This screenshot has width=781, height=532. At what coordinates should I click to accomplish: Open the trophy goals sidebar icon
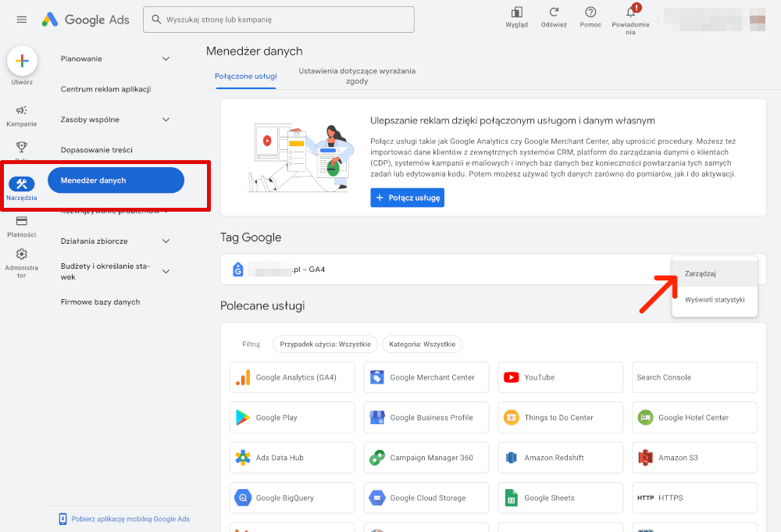[x=21, y=147]
